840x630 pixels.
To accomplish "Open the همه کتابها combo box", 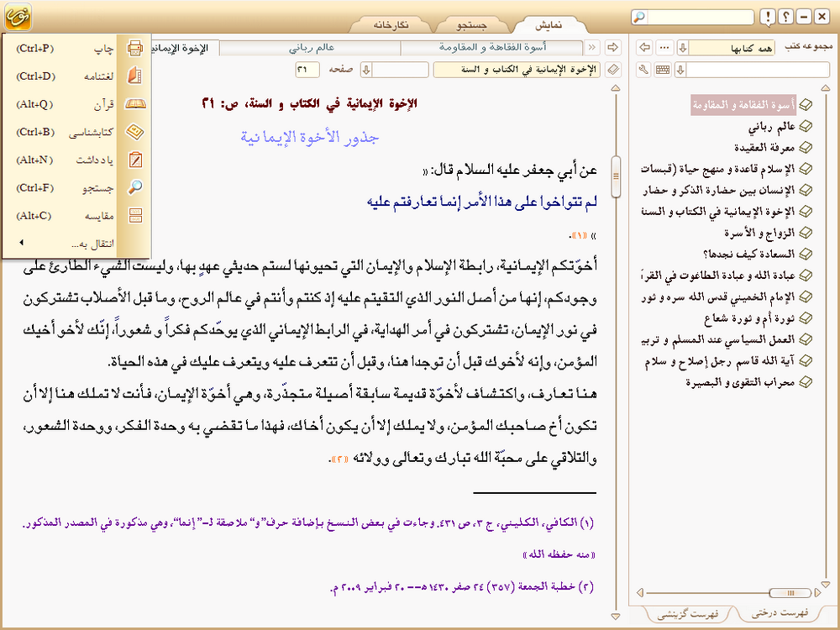I will 727,48.
